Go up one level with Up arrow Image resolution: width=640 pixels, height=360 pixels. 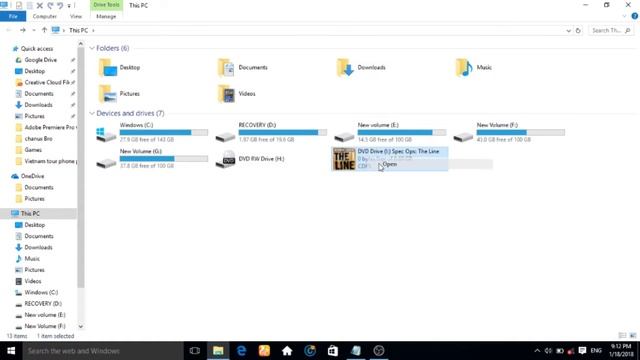44,30
